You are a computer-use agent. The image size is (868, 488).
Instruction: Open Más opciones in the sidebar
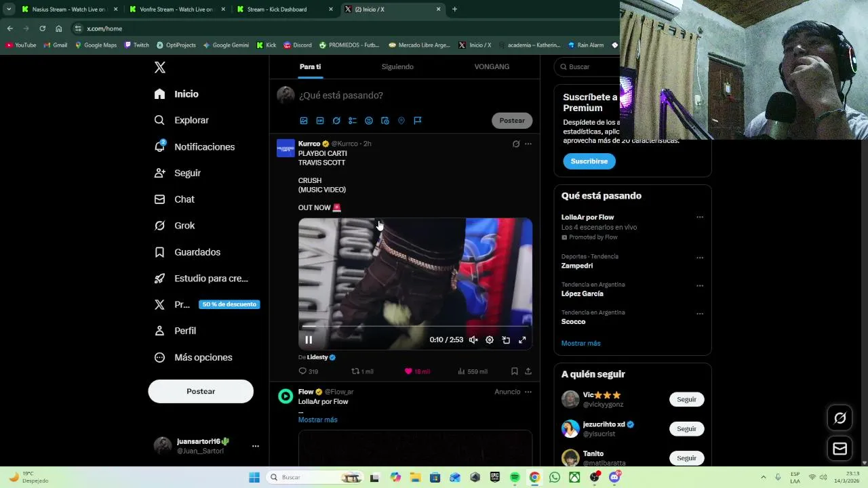[x=193, y=357]
